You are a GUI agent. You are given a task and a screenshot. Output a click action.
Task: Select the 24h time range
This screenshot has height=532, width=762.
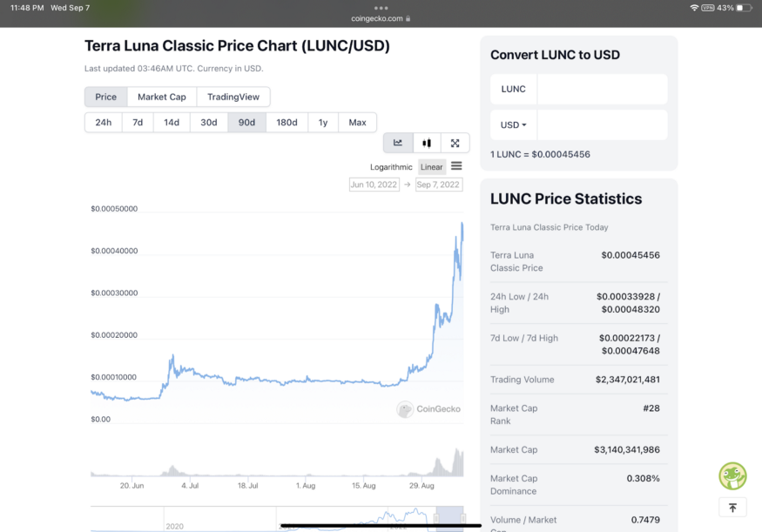[103, 123]
